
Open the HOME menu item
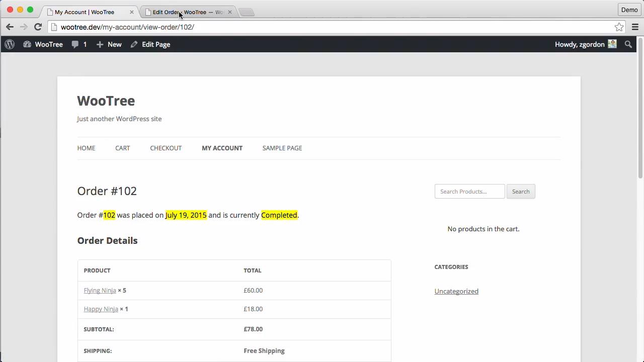[x=86, y=148]
